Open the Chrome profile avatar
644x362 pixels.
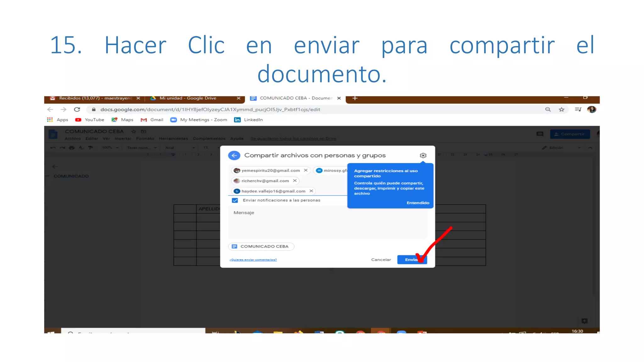591,109
